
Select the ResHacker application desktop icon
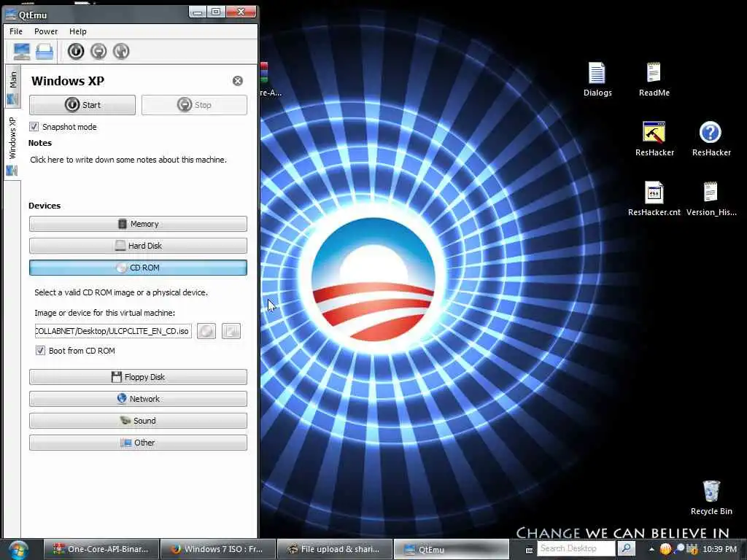click(x=654, y=139)
